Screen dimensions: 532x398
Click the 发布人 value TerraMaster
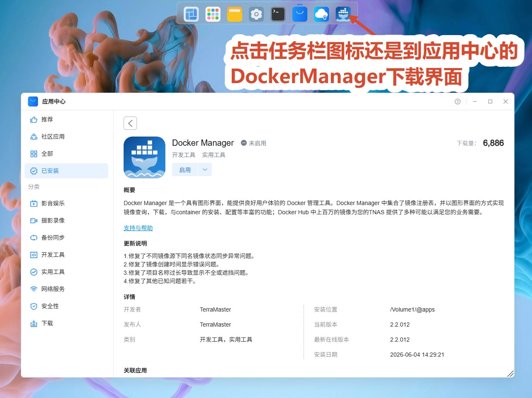tap(215, 324)
